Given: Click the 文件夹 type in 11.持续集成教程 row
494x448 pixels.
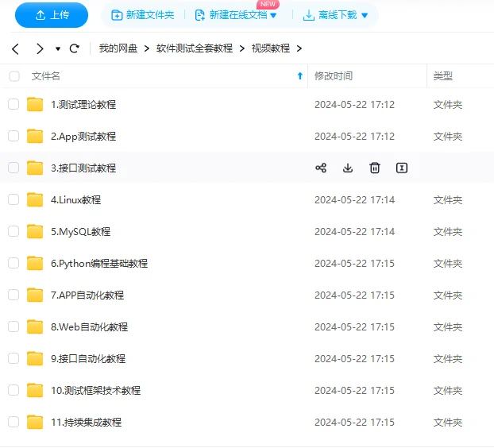Looking at the screenshot, I should coord(448,423).
